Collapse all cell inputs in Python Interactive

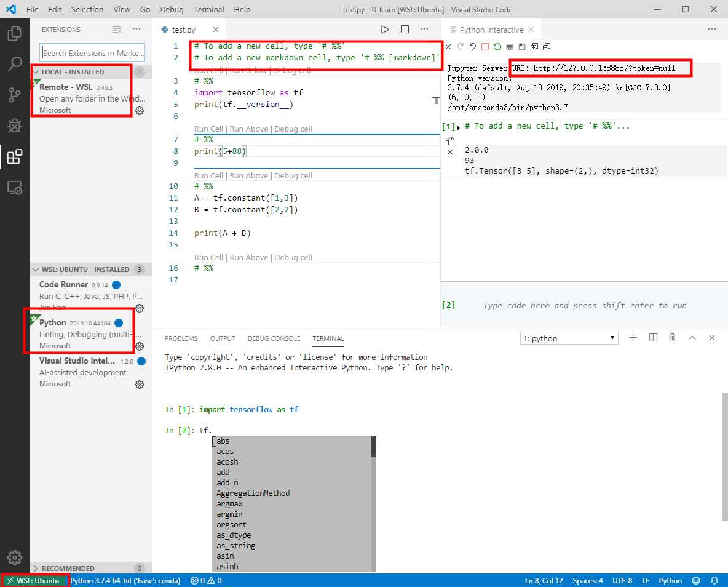click(x=547, y=47)
